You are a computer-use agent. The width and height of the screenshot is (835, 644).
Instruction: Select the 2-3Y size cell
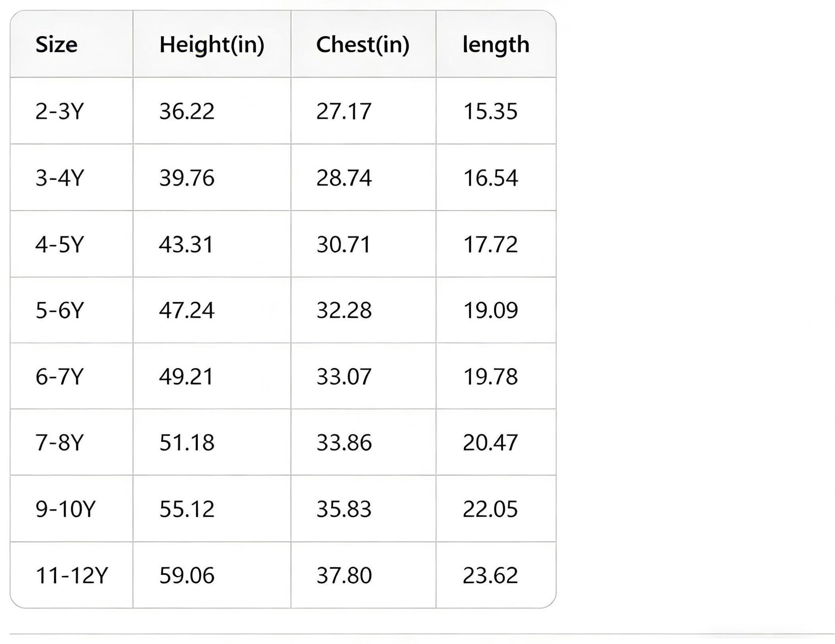tap(60, 111)
